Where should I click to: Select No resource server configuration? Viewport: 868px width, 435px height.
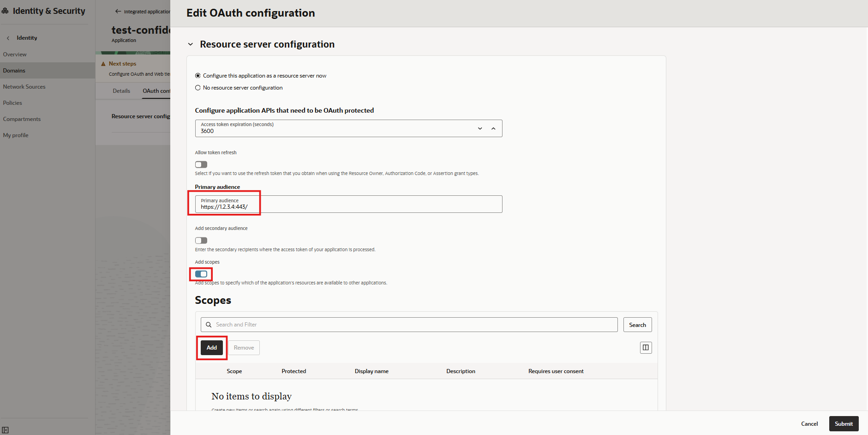point(198,88)
